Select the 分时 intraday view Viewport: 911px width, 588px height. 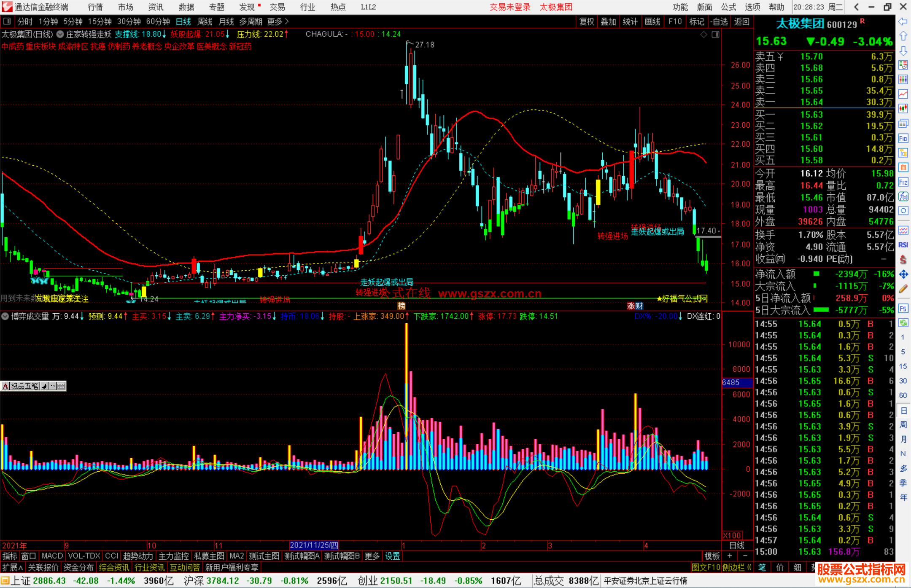[x=25, y=21]
